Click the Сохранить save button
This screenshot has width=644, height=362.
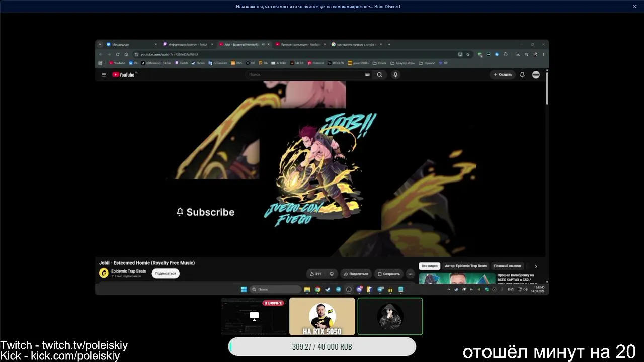pos(389,274)
